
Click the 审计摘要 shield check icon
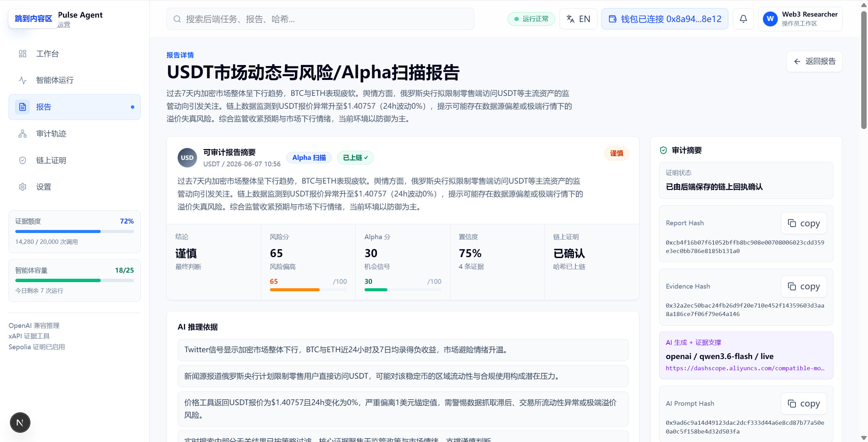click(663, 150)
